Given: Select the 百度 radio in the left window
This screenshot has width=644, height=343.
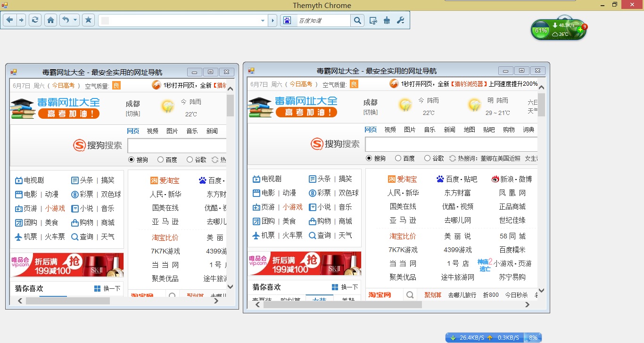Looking at the screenshot, I should point(160,160).
